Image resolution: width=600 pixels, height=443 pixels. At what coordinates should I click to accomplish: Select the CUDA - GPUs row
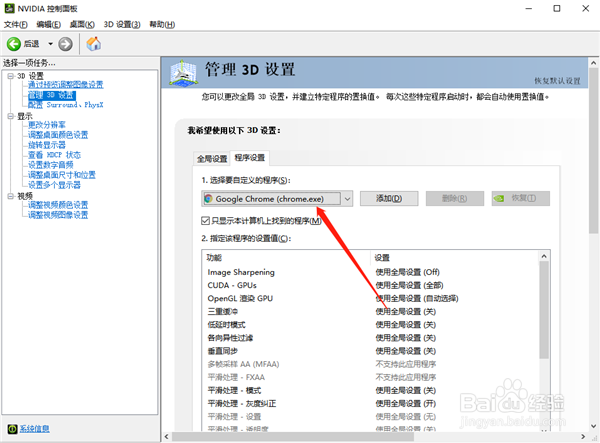click(370, 285)
